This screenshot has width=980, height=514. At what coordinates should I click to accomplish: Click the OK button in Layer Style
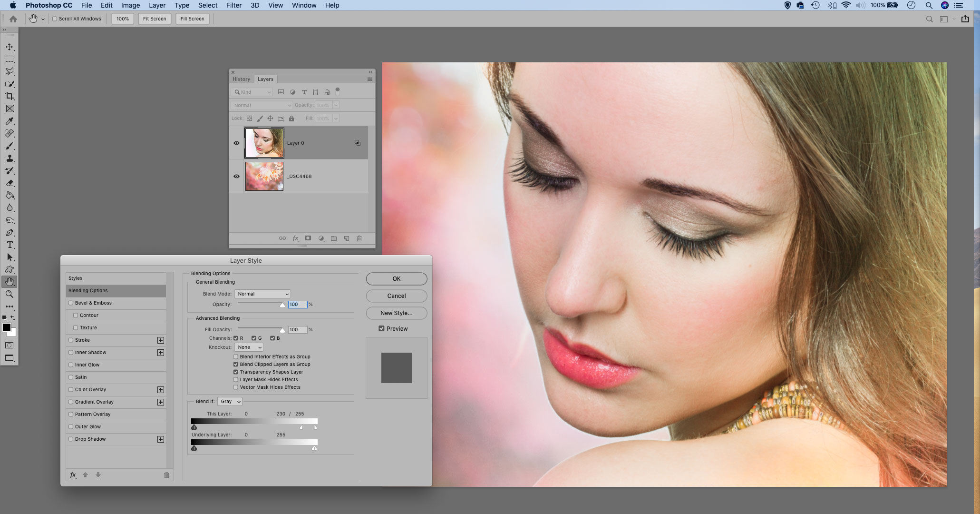(x=396, y=278)
